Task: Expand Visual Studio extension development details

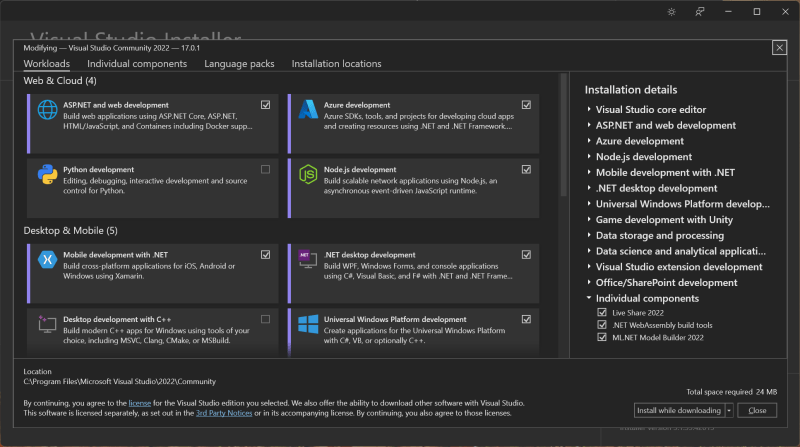Action: pos(589,267)
